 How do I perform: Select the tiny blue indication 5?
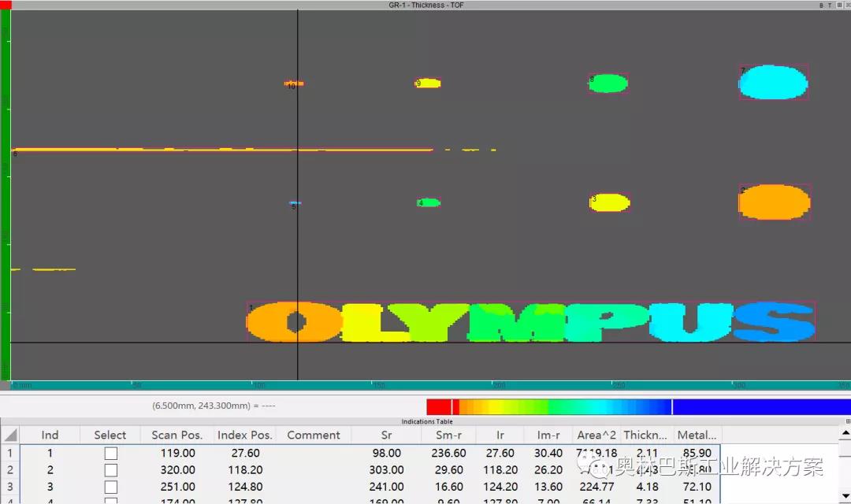tap(295, 203)
